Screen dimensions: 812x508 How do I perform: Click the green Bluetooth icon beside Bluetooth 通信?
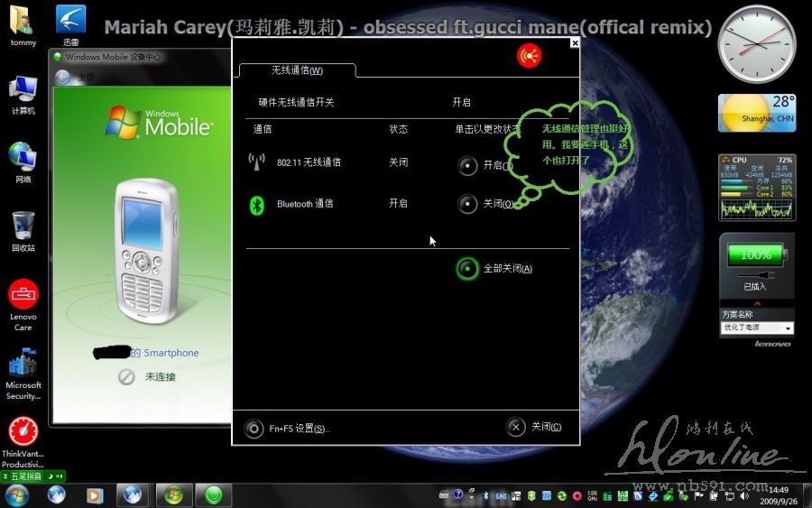(x=257, y=205)
